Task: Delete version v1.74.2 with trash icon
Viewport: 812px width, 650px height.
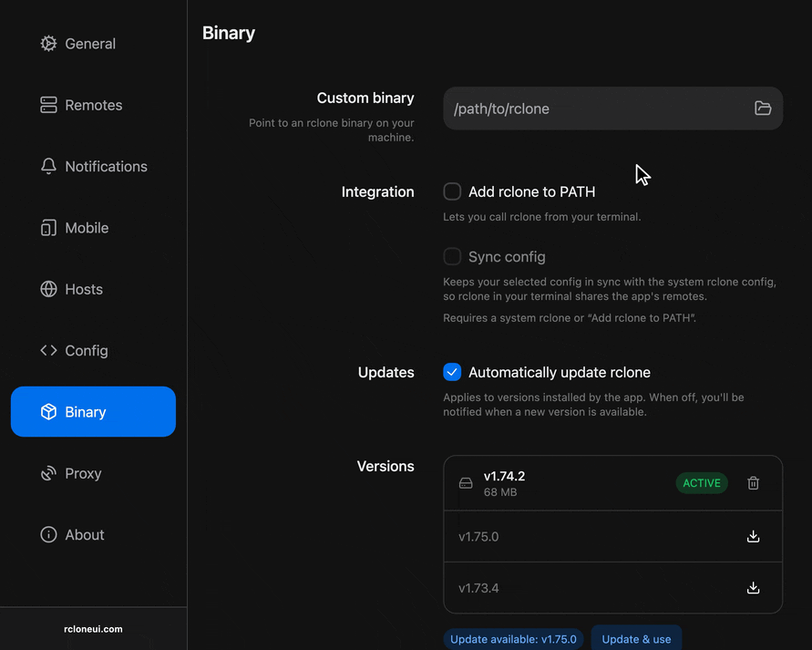Action: pos(754,483)
